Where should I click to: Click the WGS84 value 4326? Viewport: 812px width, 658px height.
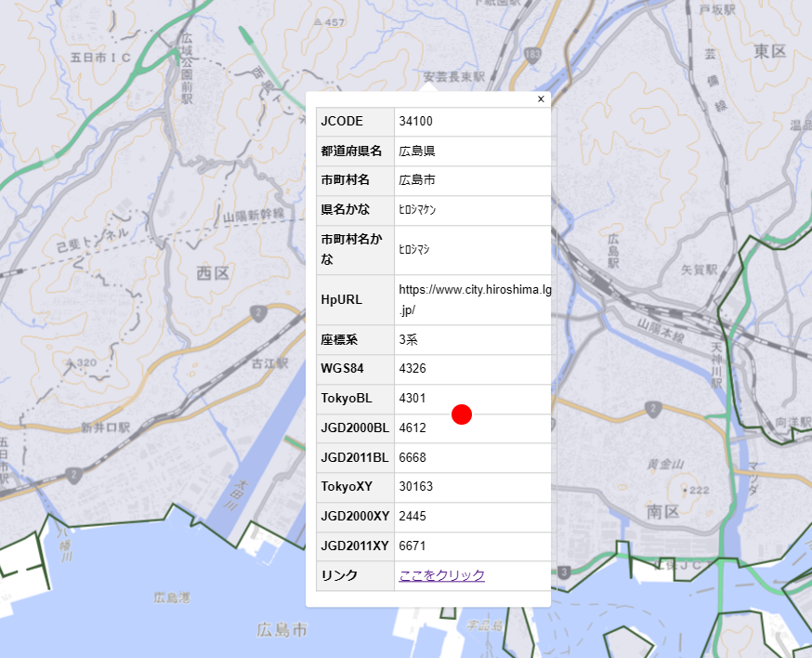point(413,369)
